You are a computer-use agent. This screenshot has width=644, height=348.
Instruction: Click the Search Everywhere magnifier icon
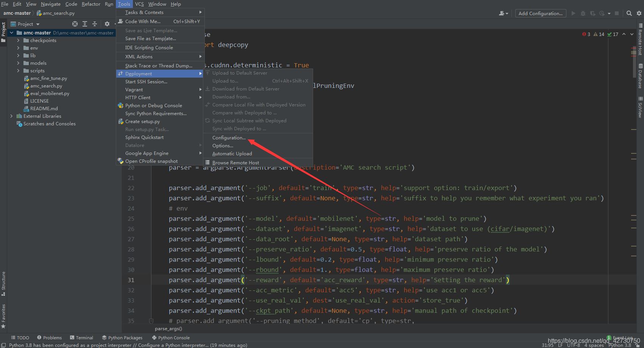[x=629, y=13]
